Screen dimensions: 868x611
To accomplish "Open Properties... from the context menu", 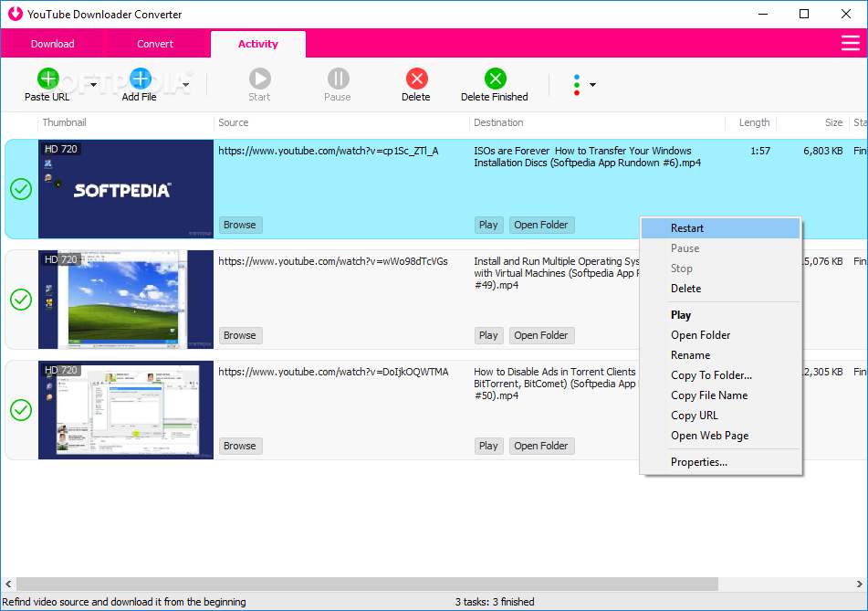I will [x=721, y=462].
